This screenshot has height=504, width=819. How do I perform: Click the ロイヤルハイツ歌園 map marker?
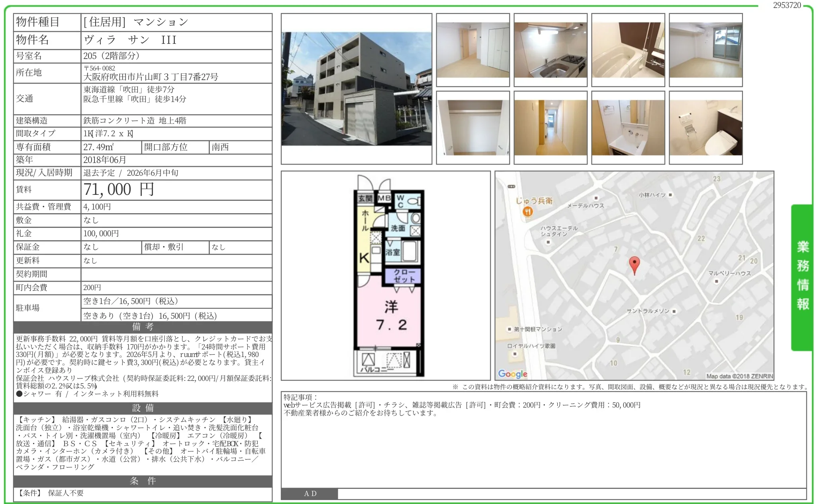pos(515,353)
